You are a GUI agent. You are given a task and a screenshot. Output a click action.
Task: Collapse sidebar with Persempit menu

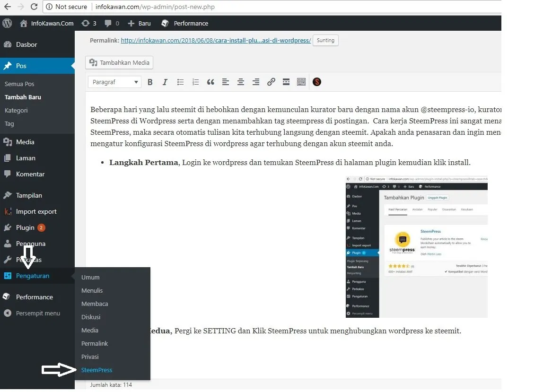[37, 313]
